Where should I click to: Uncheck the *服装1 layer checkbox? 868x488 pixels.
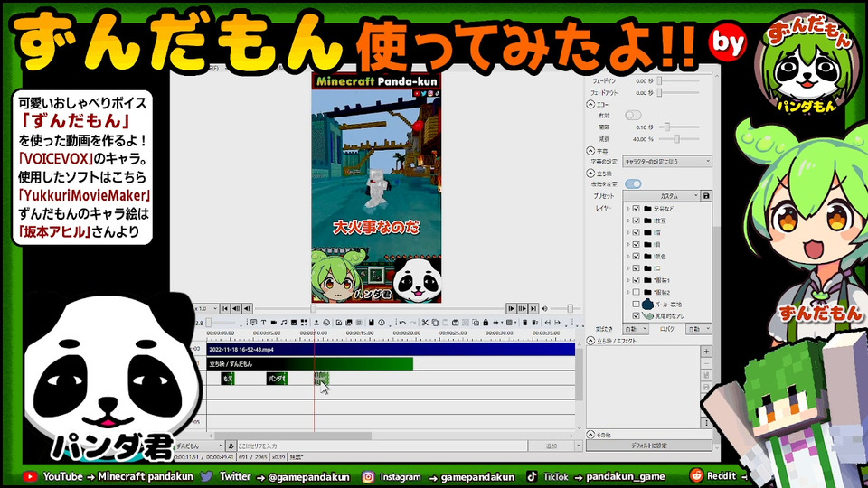click(x=636, y=280)
